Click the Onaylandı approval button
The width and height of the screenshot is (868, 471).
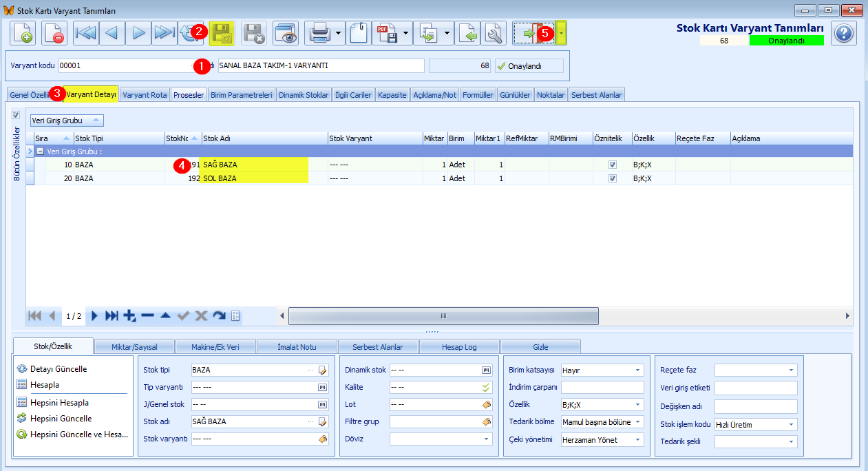(x=529, y=65)
